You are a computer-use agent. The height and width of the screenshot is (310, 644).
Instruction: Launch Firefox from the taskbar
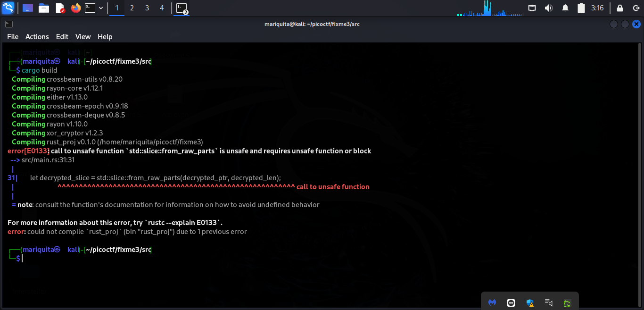click(75, 8)
